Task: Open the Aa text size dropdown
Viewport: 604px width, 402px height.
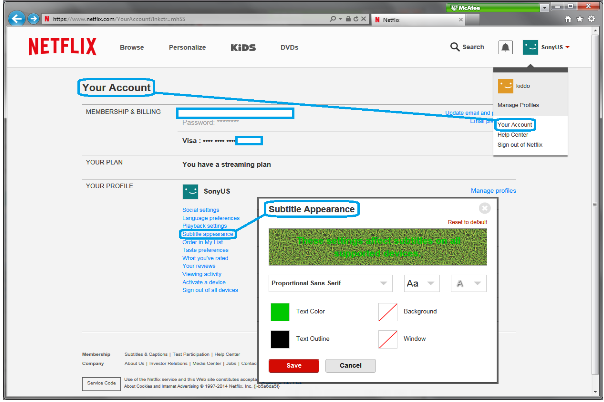Action: point(420,283)
